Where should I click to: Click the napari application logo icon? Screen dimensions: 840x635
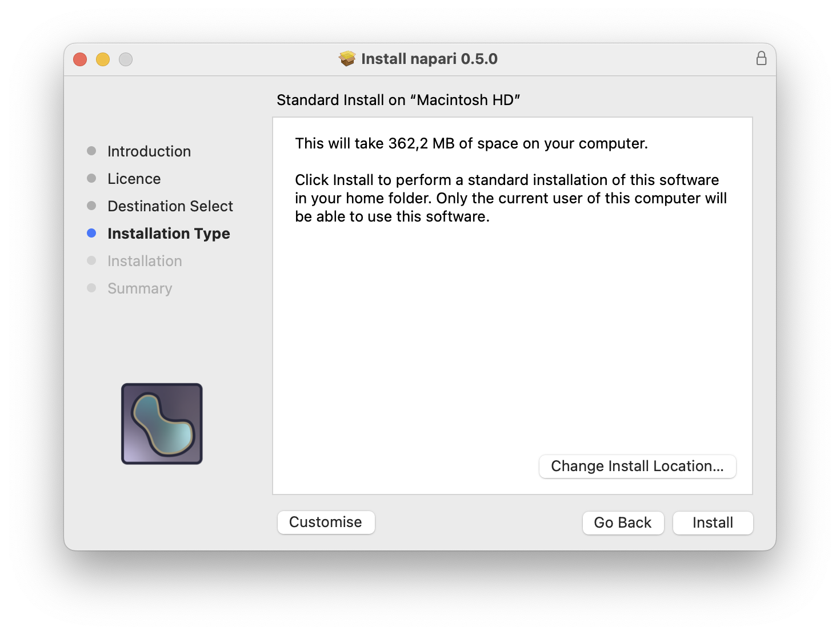click(x=162, y=424)
